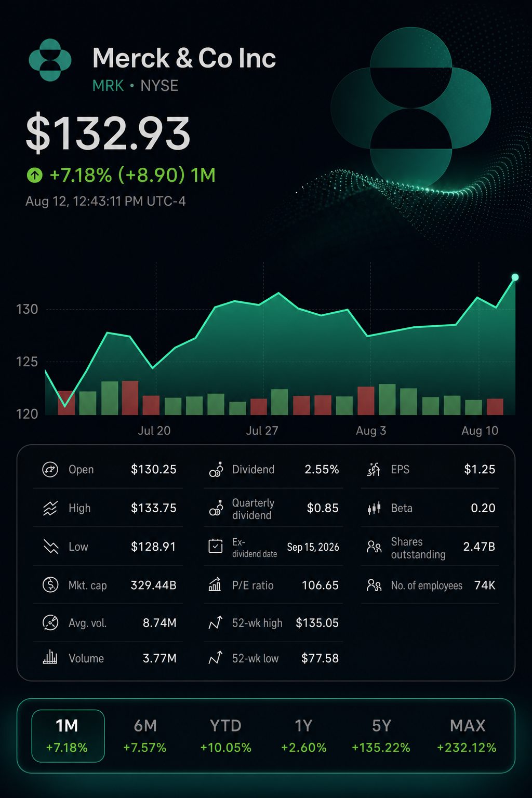
Task: Click the High price upward waves icon
Action: (x=50, y=508)
